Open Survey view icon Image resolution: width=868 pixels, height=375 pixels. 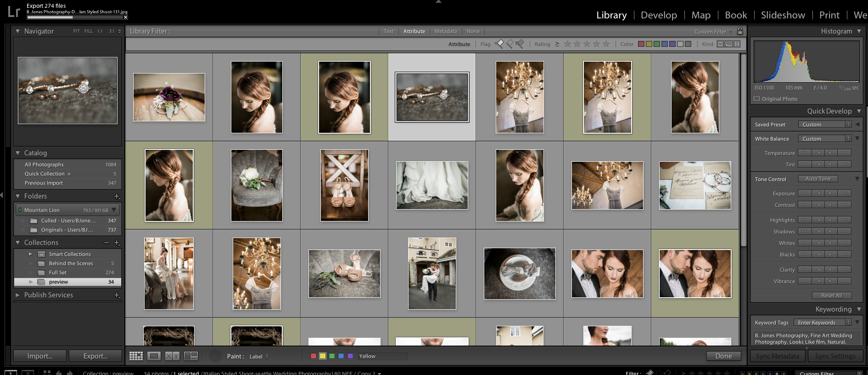[x=191, y=356]
